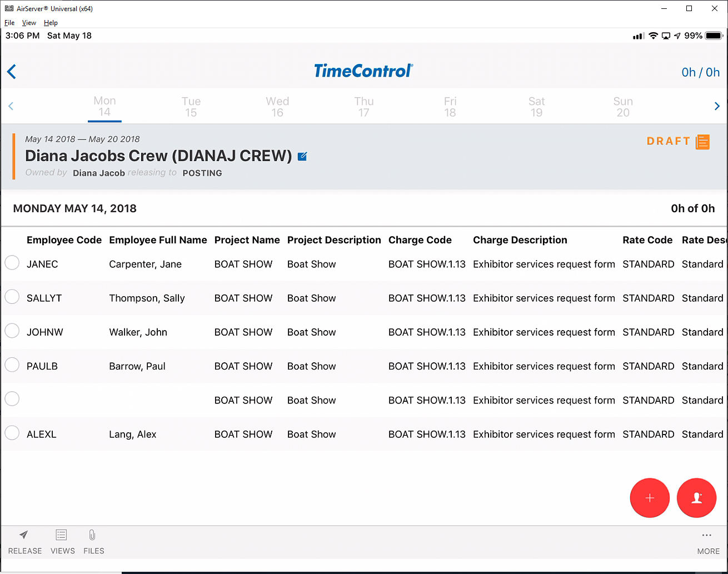Tap the battery indicator in the status bar
The image size is (728, 574).
(714, 36)
